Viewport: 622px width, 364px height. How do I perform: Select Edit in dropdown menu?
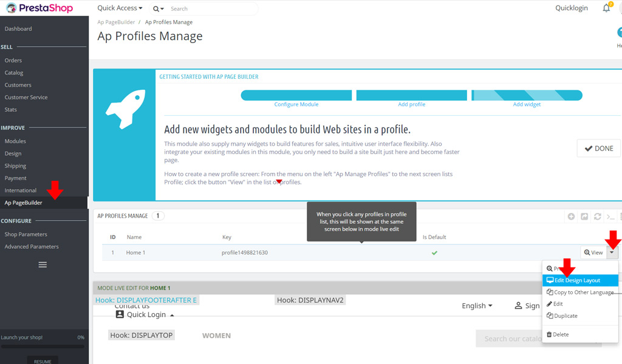pos(580,304)
